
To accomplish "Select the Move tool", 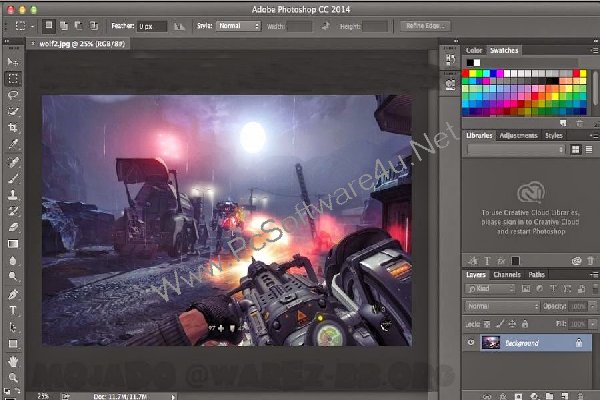I will pos(13,62).
